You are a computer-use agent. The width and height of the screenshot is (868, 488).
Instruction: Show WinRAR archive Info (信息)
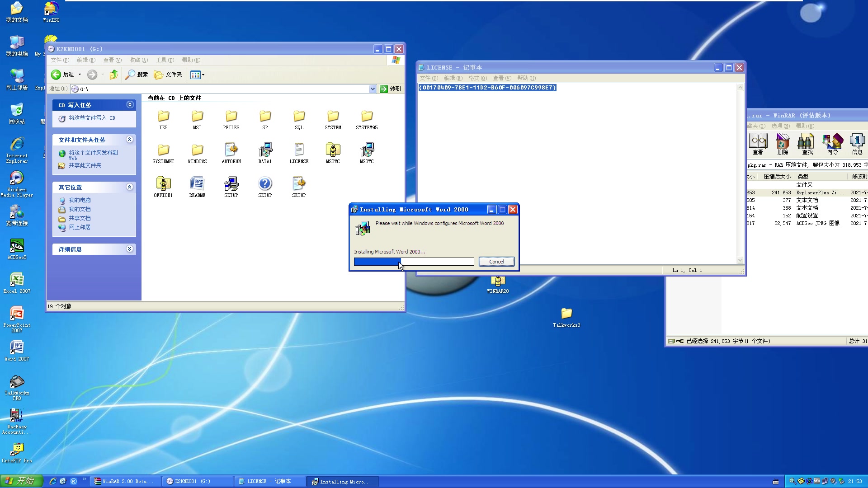[x=857, y=145]
